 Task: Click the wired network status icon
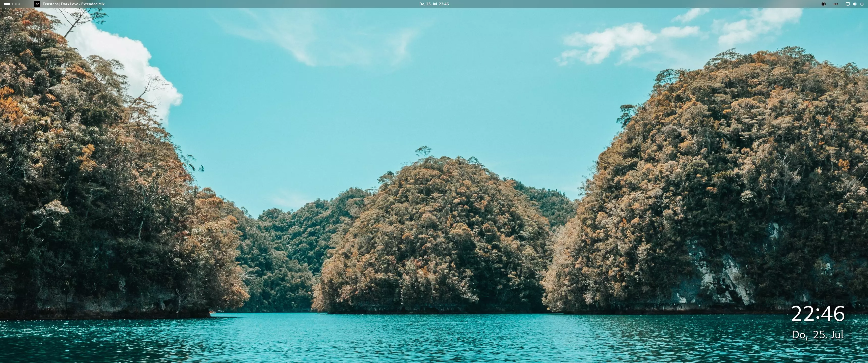[848, 4]
